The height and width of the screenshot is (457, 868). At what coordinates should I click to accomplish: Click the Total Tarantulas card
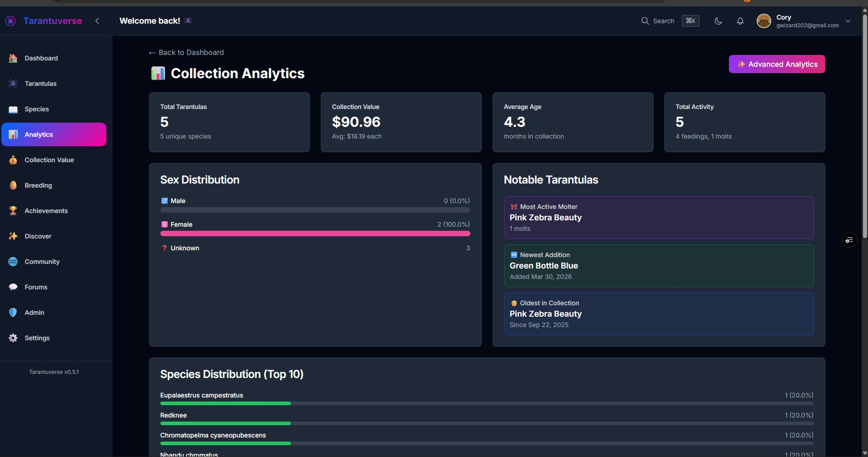(x=229, y=122)
